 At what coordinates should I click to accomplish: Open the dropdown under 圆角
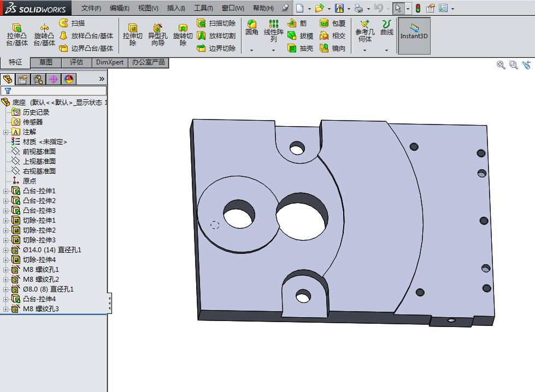[x=252, y=50]
